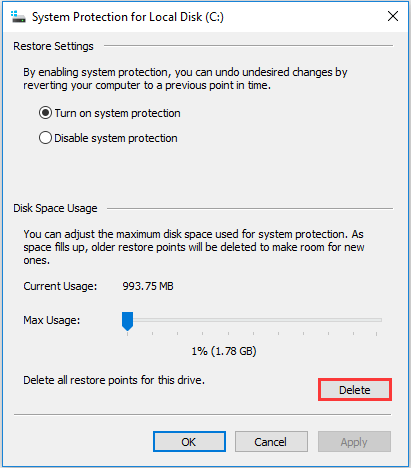Viewport: 411px width, 468px height.
Task: Confirm settings with the OK button
Action: [189, 442]
